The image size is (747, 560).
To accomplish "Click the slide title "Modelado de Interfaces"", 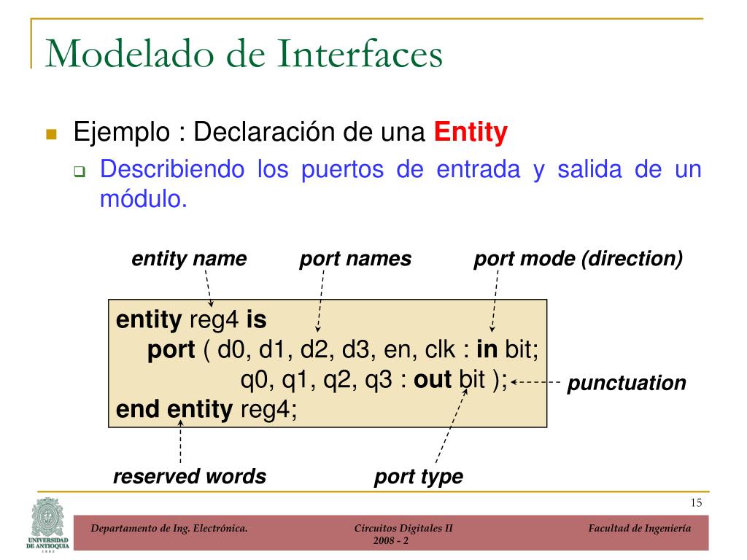I will tap(244, 53).
